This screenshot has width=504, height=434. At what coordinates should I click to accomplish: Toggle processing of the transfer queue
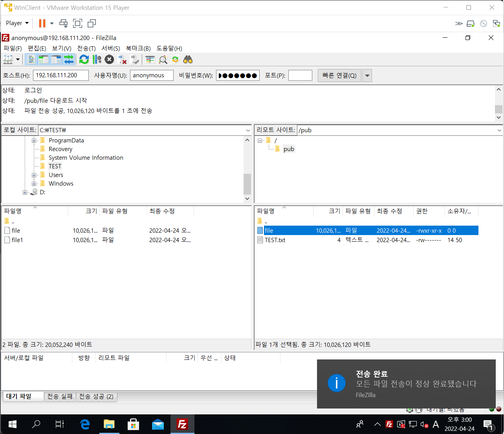(97, 60)
